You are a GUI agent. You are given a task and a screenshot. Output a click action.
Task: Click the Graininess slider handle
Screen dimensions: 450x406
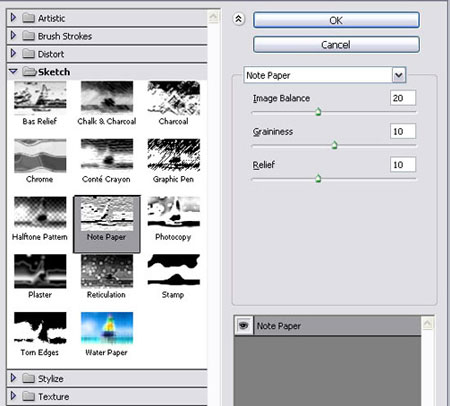click(x=334, y=145)
